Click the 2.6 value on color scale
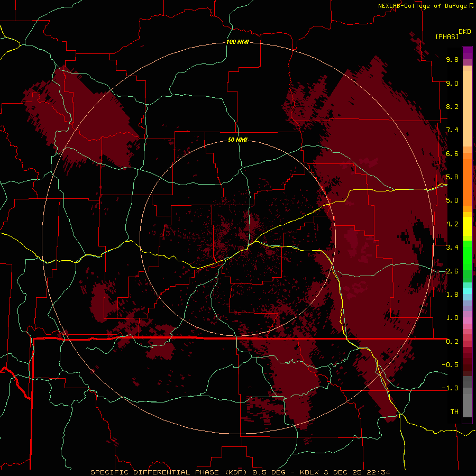 452,271
